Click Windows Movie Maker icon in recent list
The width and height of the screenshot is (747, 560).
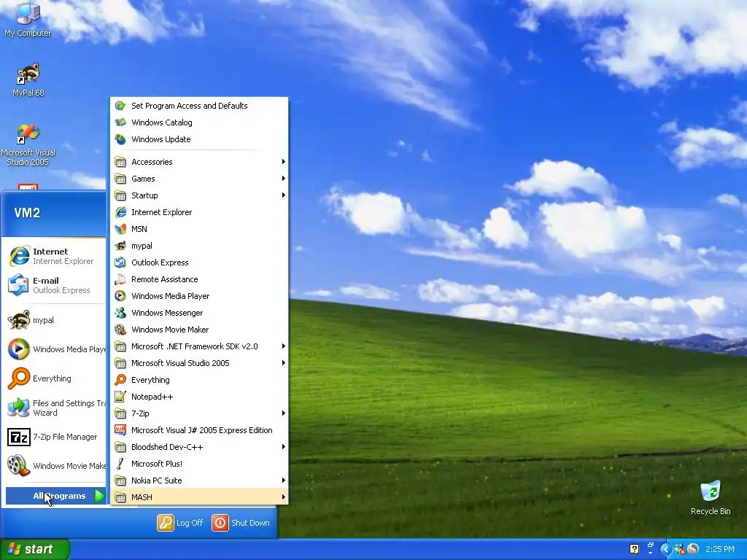tap(18, 466)
